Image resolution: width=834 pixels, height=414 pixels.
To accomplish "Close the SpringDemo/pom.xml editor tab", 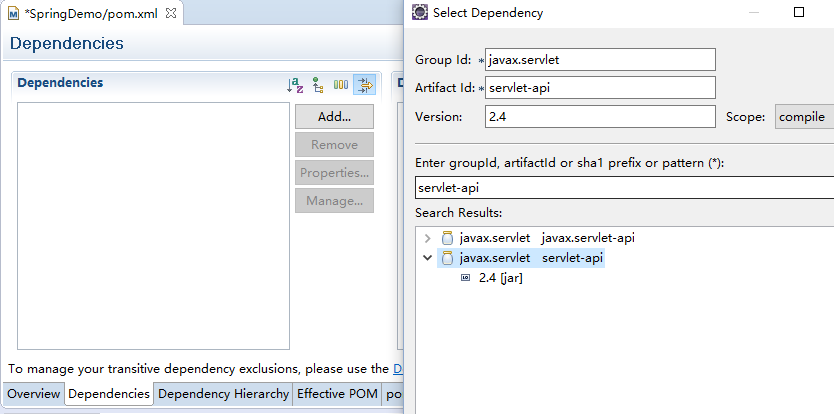I will pos(171,13).
